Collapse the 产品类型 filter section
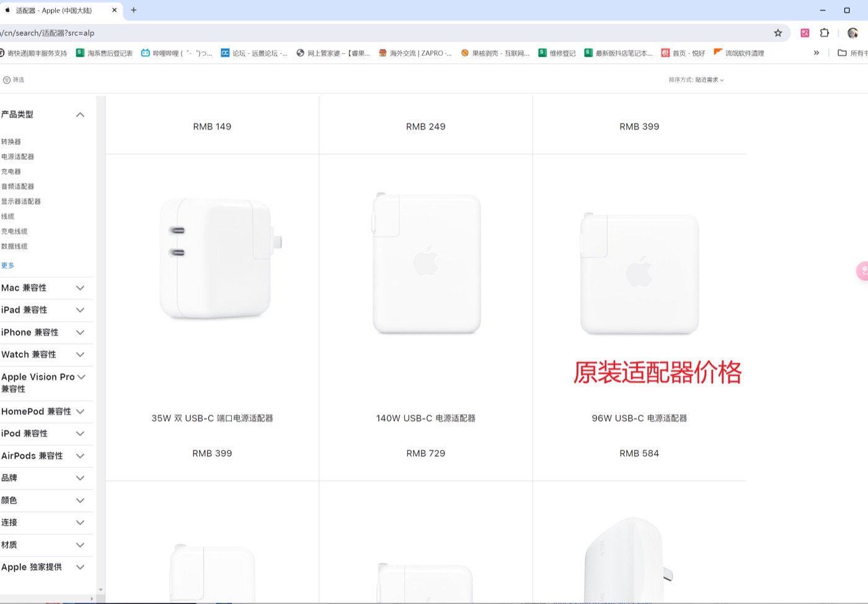868x604 pixels. tap(80, 115)
